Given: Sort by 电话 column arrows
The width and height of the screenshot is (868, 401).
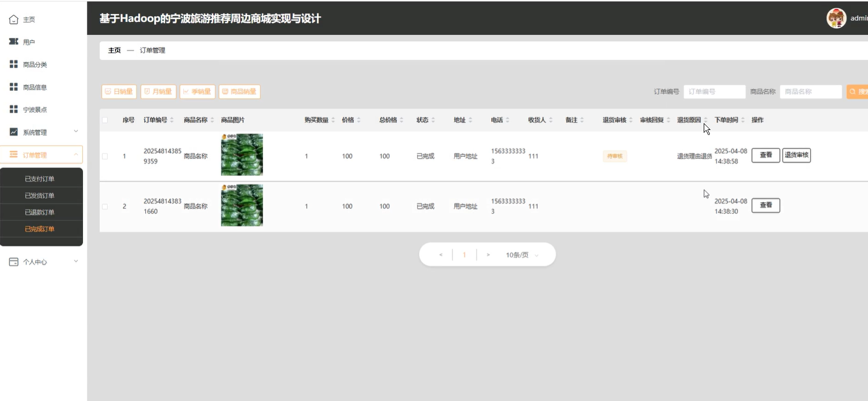Looking at the screenshot, I should [x=507, y=120].
